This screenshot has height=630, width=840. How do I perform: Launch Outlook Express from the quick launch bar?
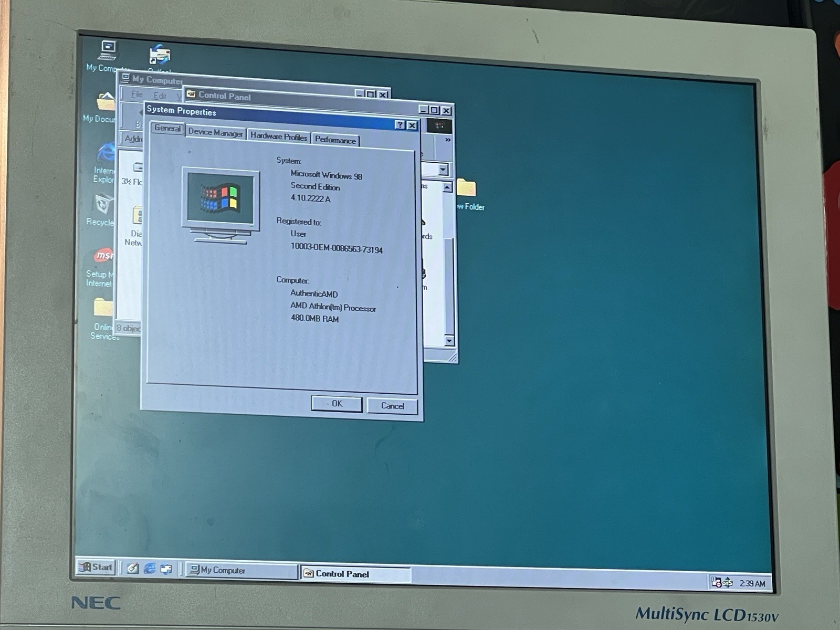tap(166, 569)
